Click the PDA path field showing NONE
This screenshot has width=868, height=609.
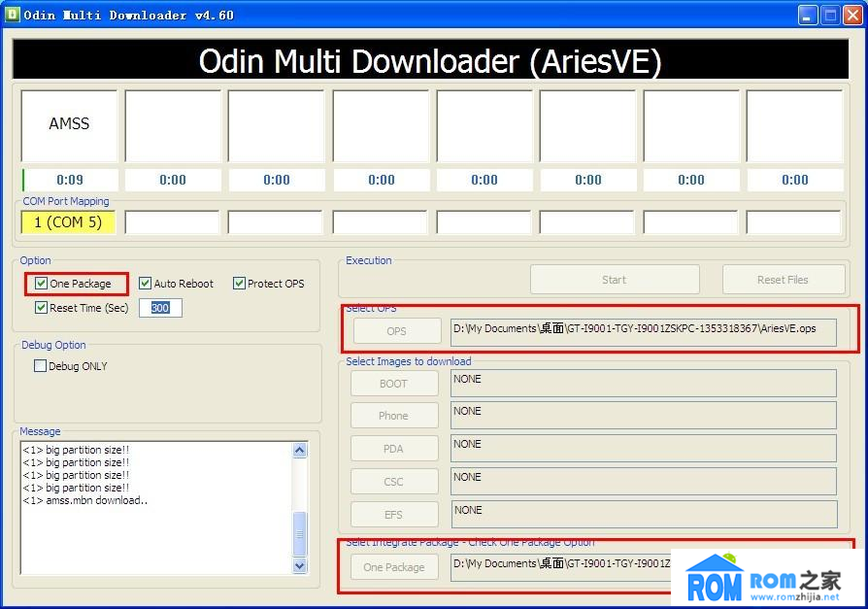click(644, 449)
